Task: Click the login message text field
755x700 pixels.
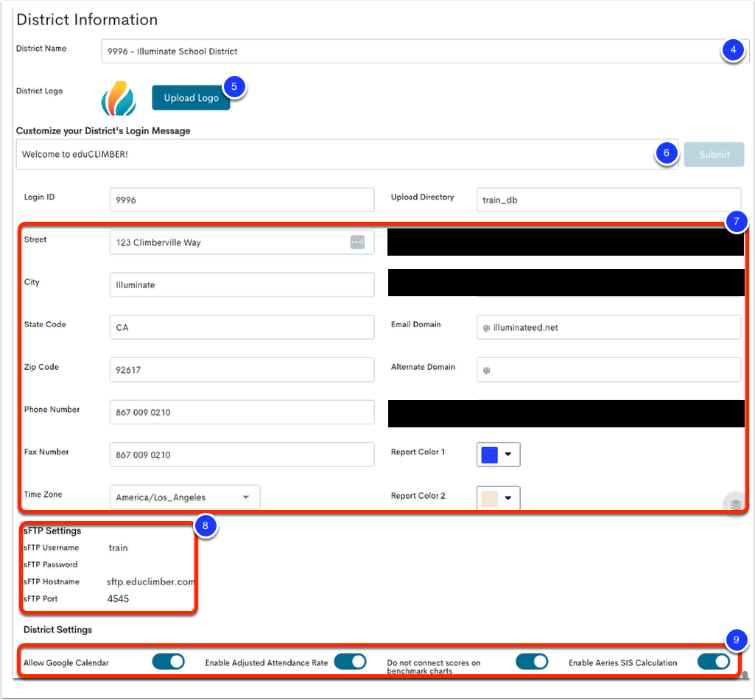Action: point(347,154)
